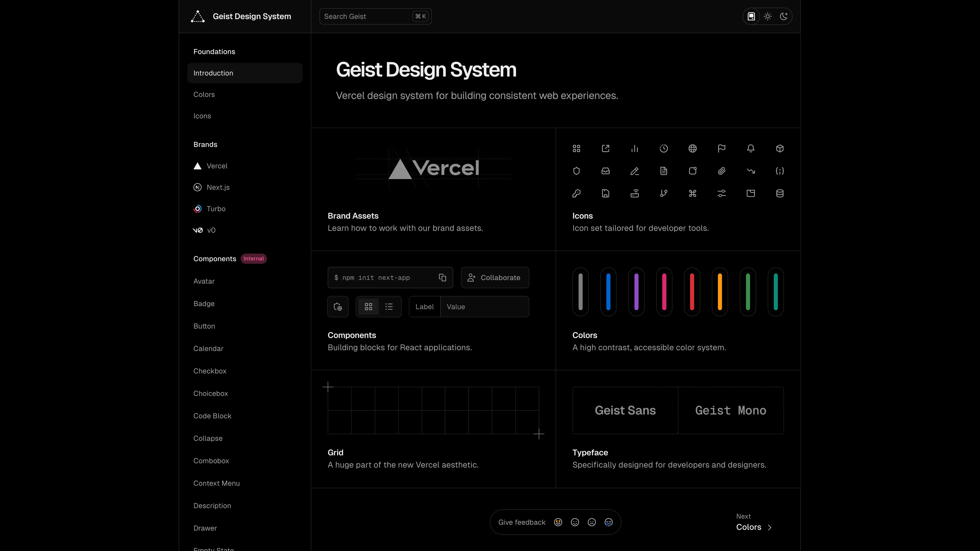This screenshot has height=551, width=980.
Task: Open the Avatar component page
Action: coord(204,281)
